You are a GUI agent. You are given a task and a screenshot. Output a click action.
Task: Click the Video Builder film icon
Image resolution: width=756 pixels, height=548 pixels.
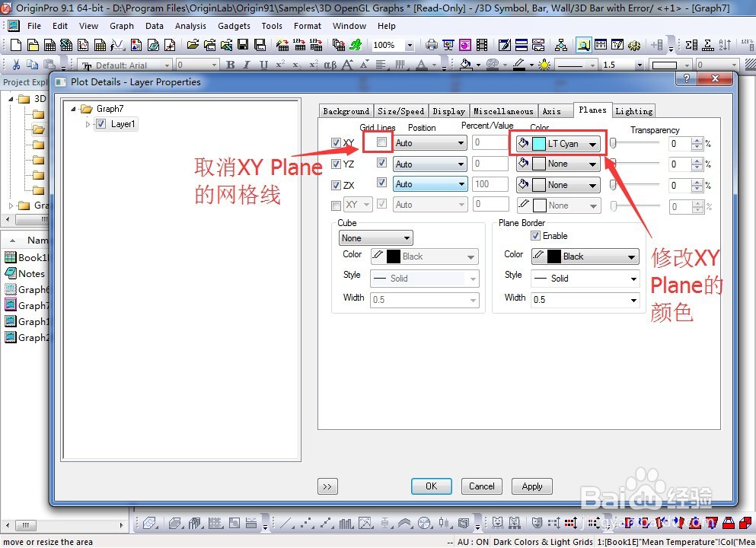[482, 46]
